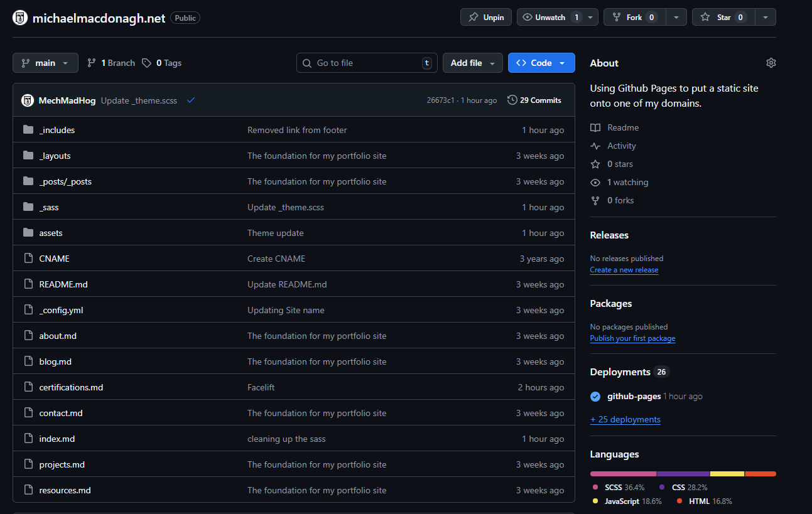Click the _sass folder icon

click(x=28, y=207)
